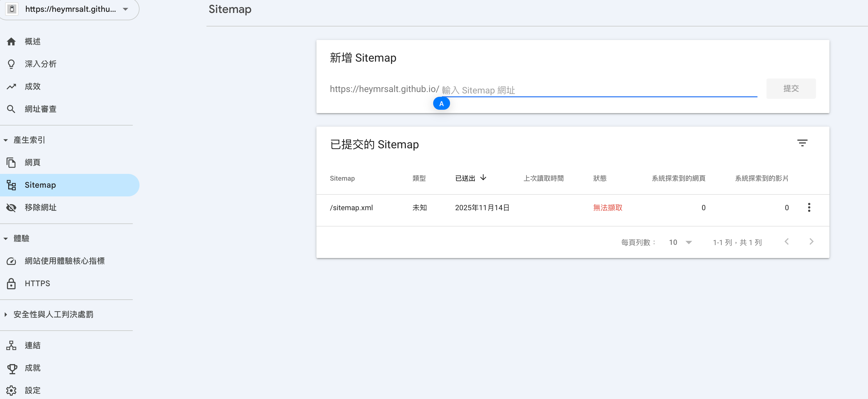The image size is (868, 399).
Task: Collapse the 產生索引 section
Action: pyautogui.click(x=5, y=140)
